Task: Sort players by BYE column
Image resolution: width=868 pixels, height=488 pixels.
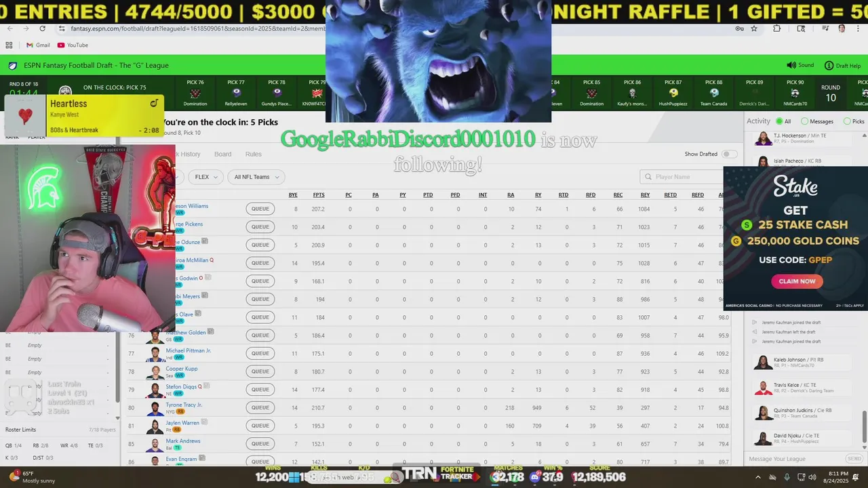Action: 293,195
